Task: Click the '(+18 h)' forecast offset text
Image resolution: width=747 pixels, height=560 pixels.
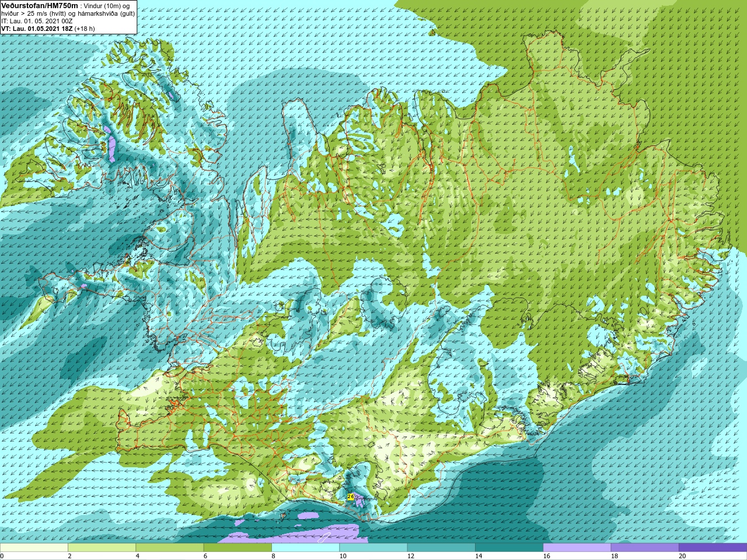Action: coord(85,29)
